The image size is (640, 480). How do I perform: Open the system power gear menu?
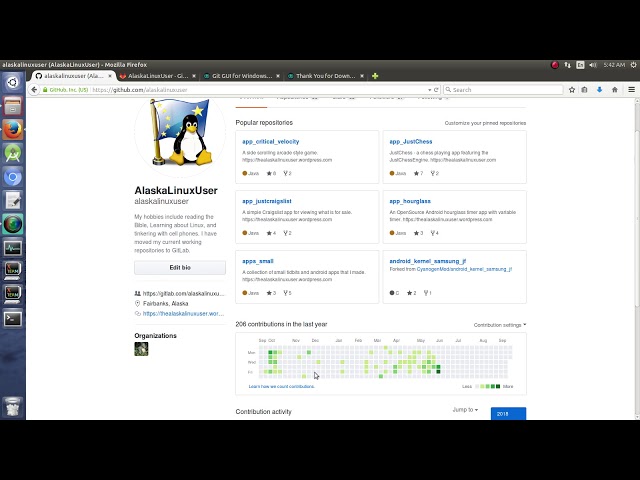(633, 65)
